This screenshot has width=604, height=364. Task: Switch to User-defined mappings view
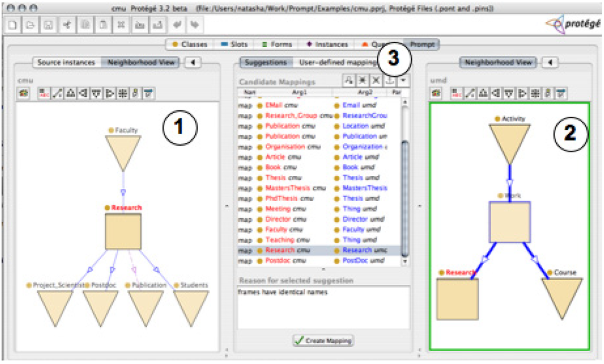tap(334, 63)
